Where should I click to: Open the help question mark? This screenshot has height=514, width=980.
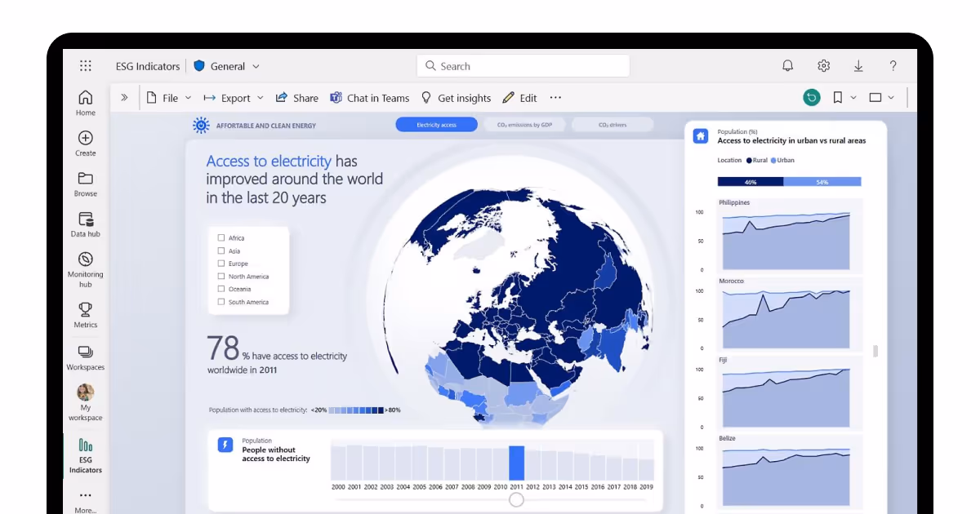click(x=893, y=66)
